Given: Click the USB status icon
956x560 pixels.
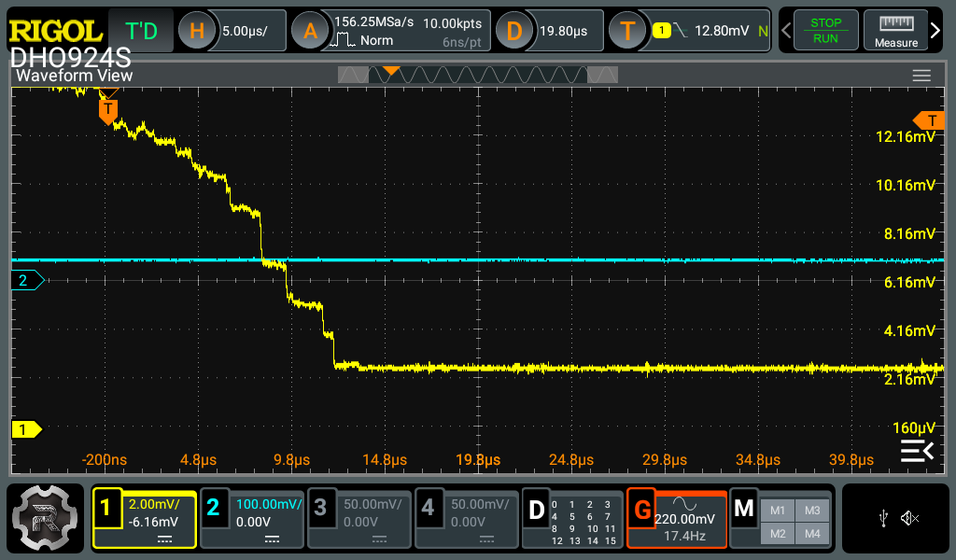Looking at the screenshot, I should pyautogui.click(x=884, y=518).
